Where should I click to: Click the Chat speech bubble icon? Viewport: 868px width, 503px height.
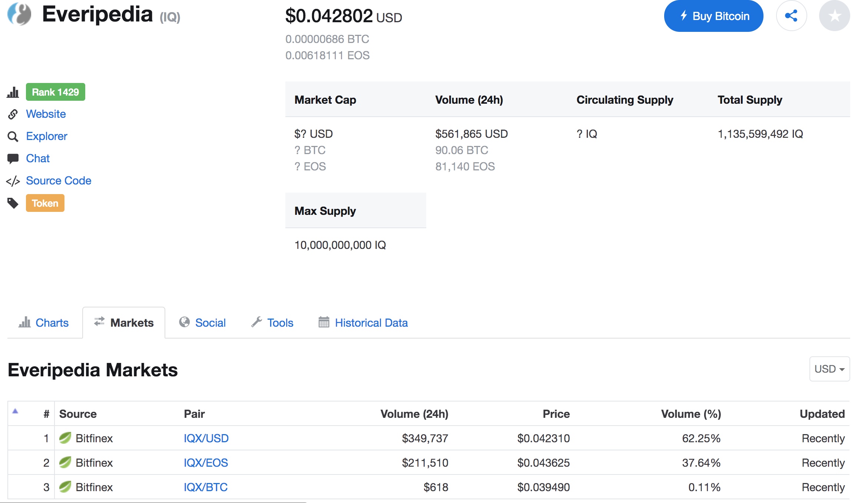pos(13,159)
